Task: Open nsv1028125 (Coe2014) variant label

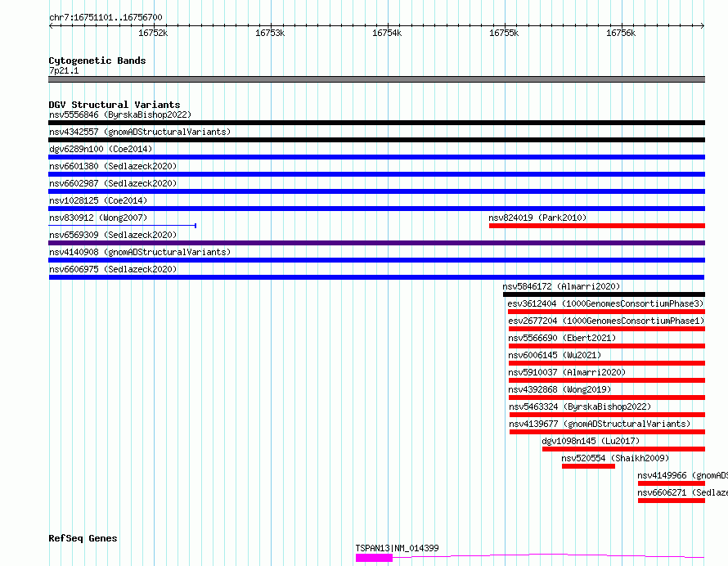Action: pyautogui.click(x=98, y=200)
